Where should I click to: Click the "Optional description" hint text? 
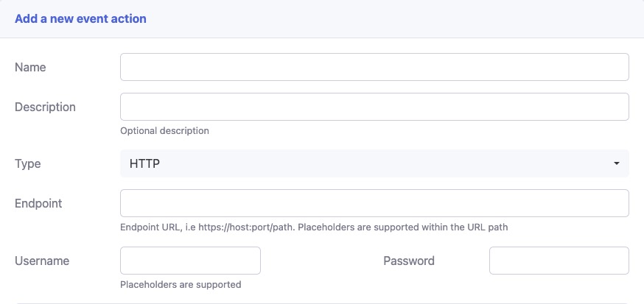(x=164, y=131)
